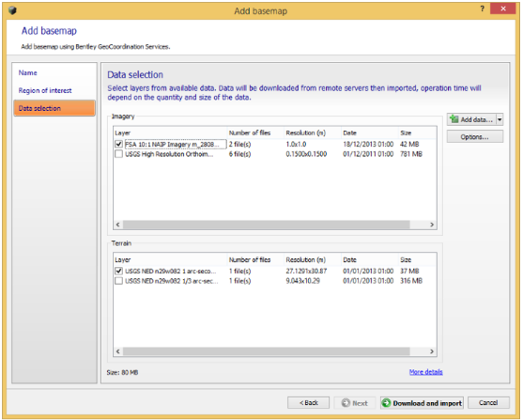Screen dimensions: 523x420
Task: Click the help question mark icon
Action: click(482, 9)
